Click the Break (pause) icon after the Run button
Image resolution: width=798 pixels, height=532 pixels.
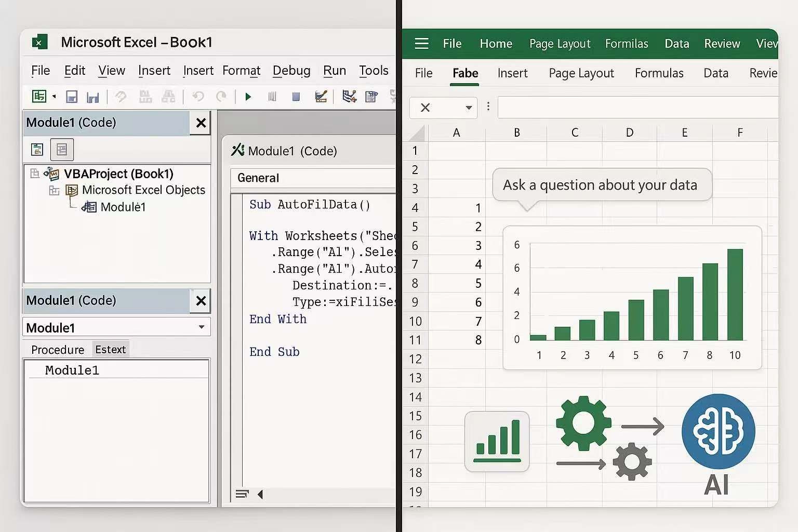click(272, 96)
